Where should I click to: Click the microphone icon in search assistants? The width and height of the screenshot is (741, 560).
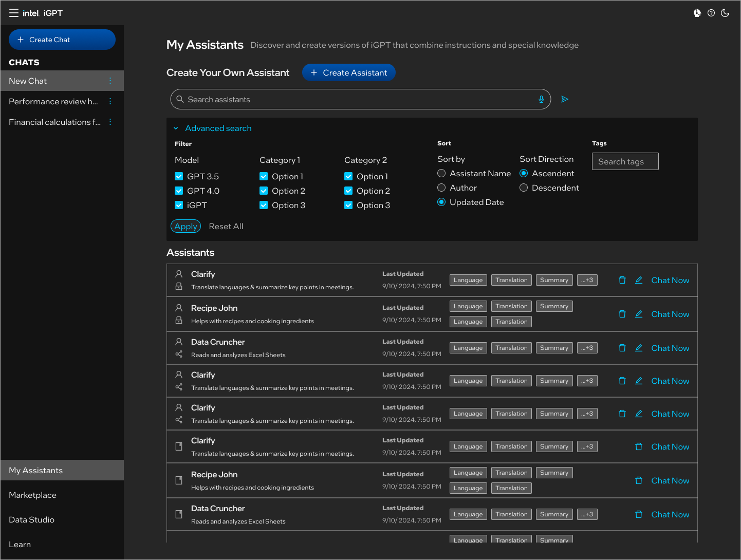pyautogui.click(x=541, y=99)
